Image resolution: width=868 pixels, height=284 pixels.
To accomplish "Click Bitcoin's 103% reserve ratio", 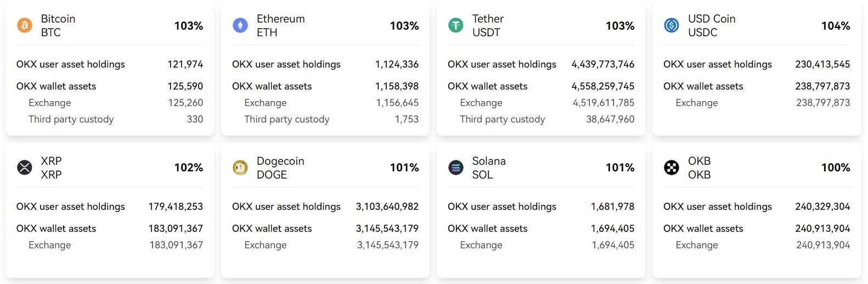I will [x=188, y=26].
